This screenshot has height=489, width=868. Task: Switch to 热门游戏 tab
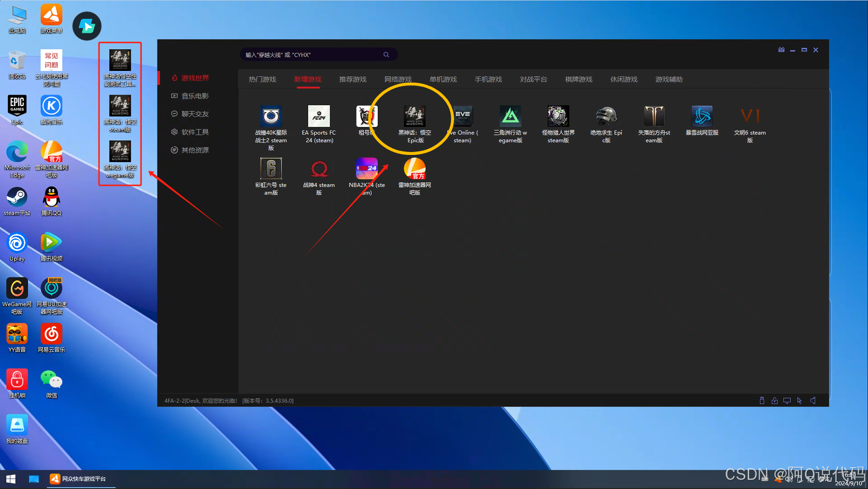[x=262, y=80]
